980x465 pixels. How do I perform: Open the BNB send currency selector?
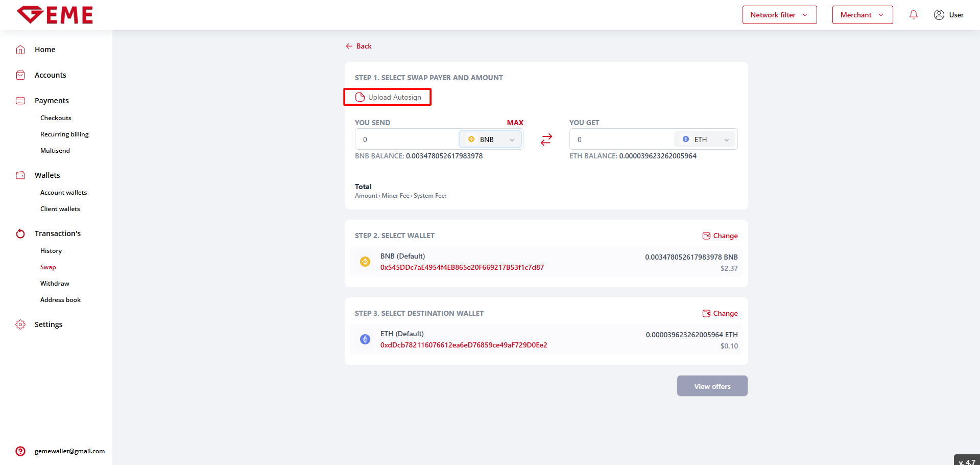pos(490,139)
